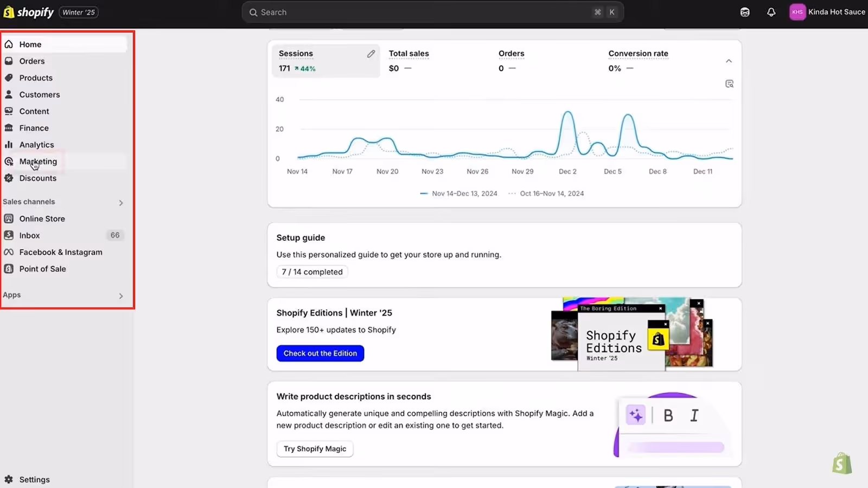The image size is (868, 488).
Task: Open the Winter '25 edition badge
Action: pyautogui.click(x=79, y=12)
